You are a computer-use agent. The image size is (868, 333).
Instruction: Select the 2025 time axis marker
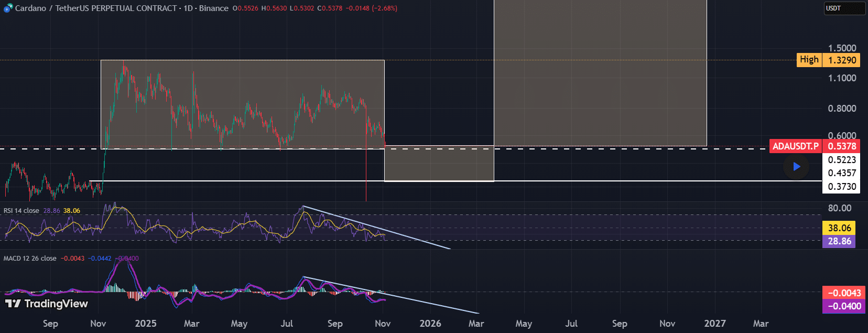tap(146, 324)
